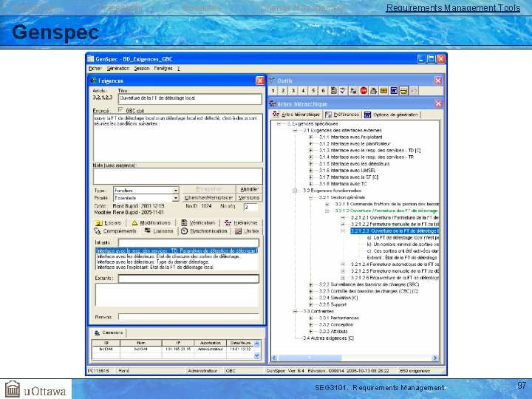Click the import arrow icon beside stop sign
The image size is (532, 399).
click(x=353, y=91)
